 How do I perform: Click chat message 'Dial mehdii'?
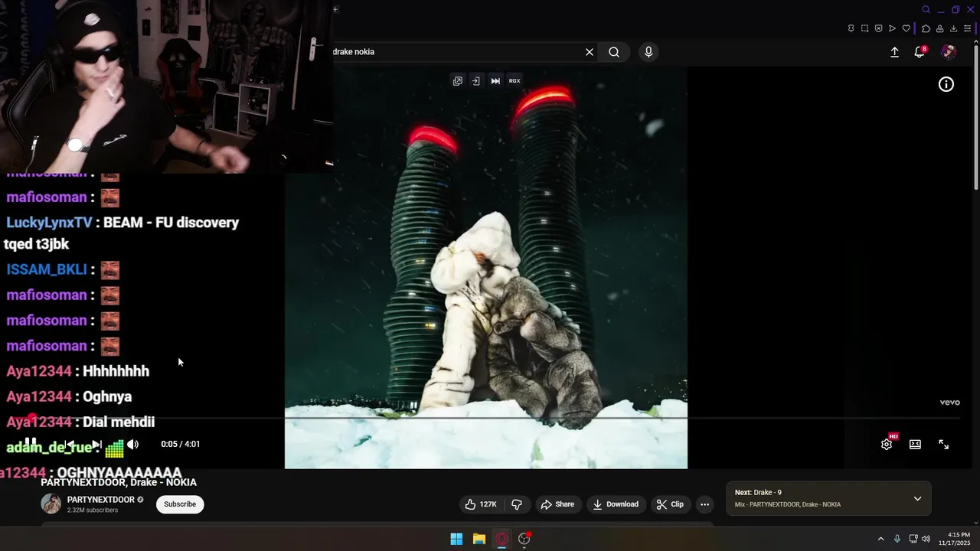(119, 422)
